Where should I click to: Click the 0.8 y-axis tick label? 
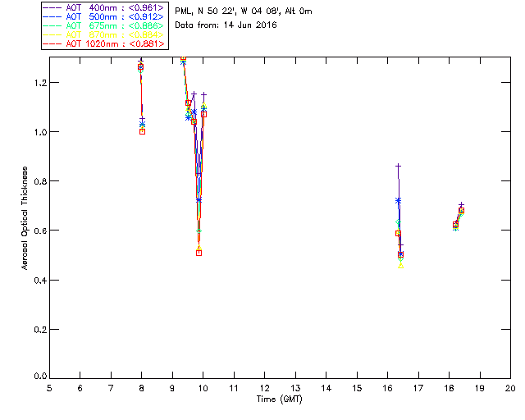point(40,181)
